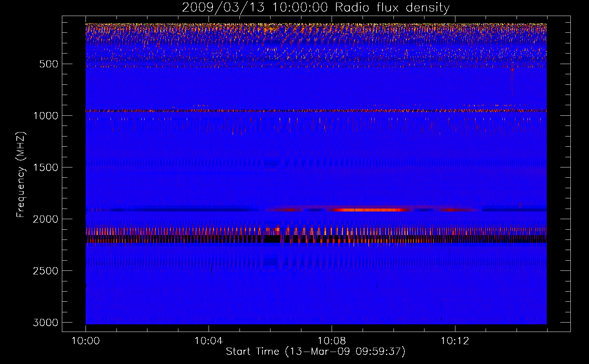Click the plot title "2009/03/13 10:00:00 Radio flux density"
The width and height of the screenshot is (589, 364).
point(316,8)
